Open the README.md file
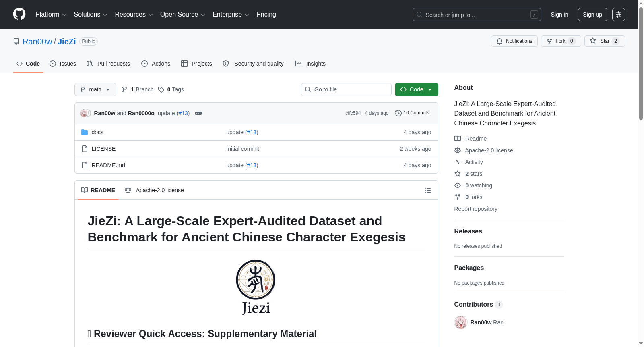 (108, 165)
